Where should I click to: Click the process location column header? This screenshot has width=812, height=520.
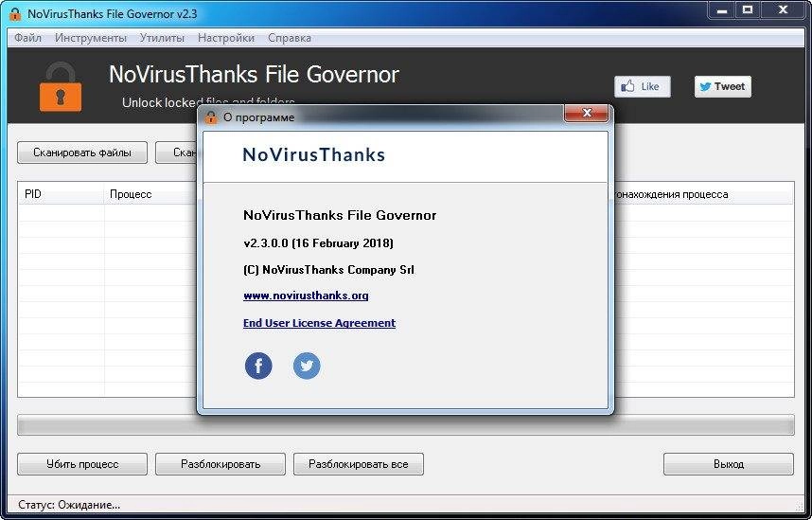pyautogui.click(x=703, y=194)
